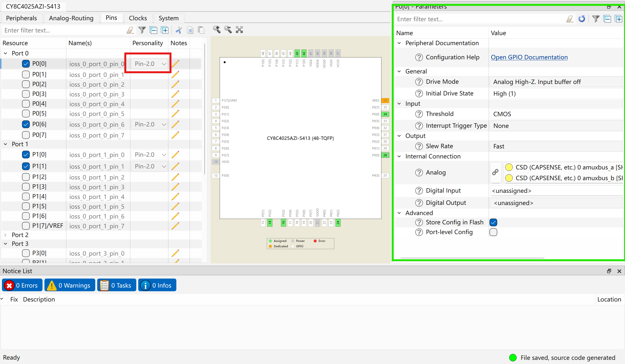
Task: Select the CY8C4025AZI-S413 device tab
Action: [x=33, y=6]
